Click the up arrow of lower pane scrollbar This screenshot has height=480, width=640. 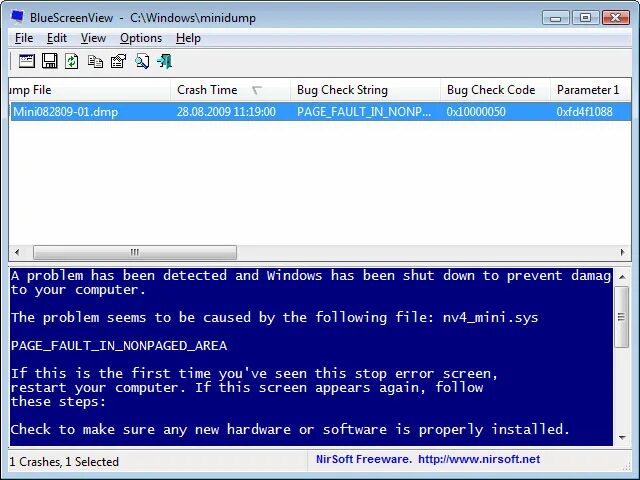tap(622, 277)
